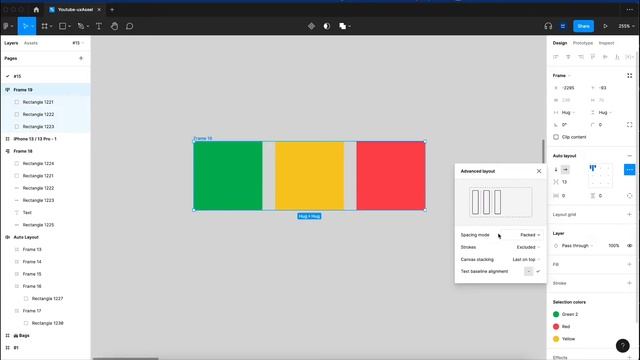
Task: Select the Rectangle shape tool
Action: pyautogui.click(x=62, y=26)
